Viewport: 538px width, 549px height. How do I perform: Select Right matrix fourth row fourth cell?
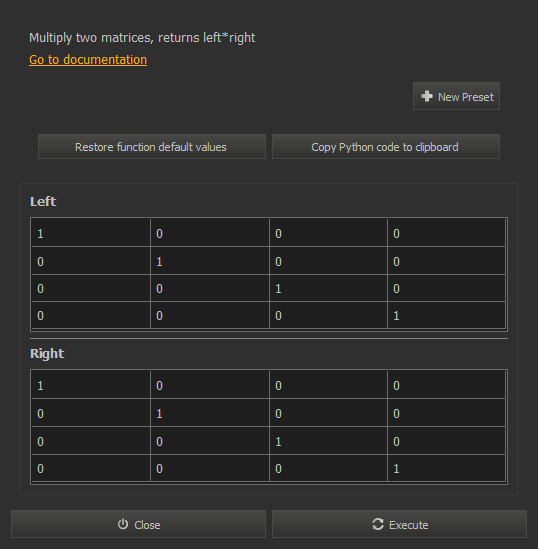click(446, 468)
